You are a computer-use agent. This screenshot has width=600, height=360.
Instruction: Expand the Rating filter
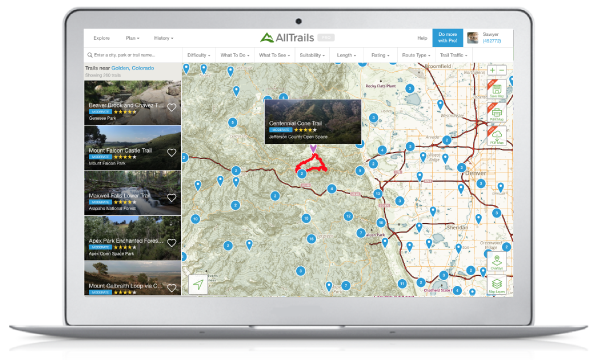tap(380, 55)
